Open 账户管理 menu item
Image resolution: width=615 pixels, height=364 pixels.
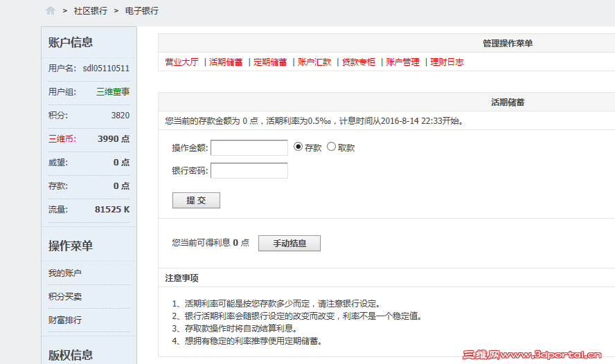[403, 62]
